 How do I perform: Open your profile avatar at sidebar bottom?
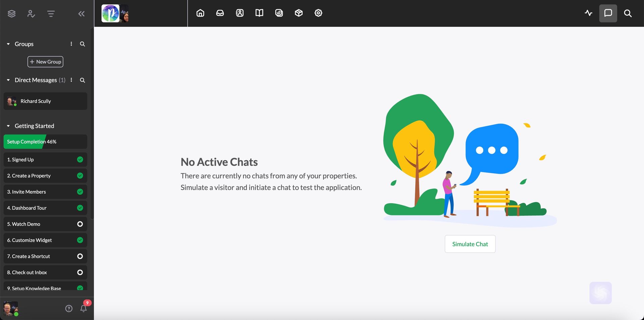point(11,309)
